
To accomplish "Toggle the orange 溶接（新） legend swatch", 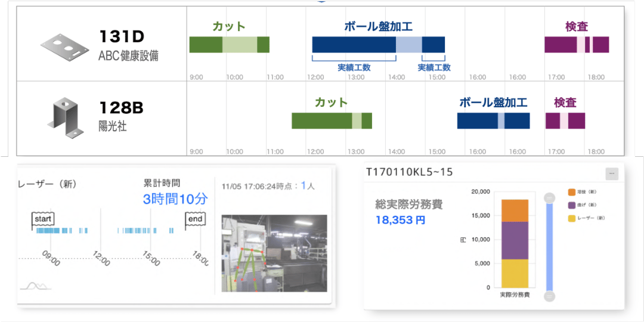I will (x=572, y=192).
